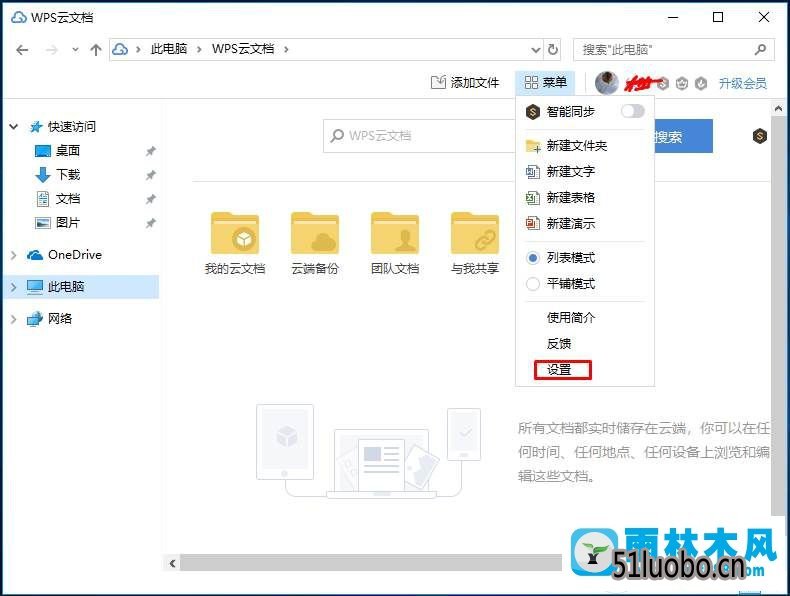Click 升级会员 upgrade link
Image resolution: width=790 pixels, height=596 pixels.
[743, 83]
